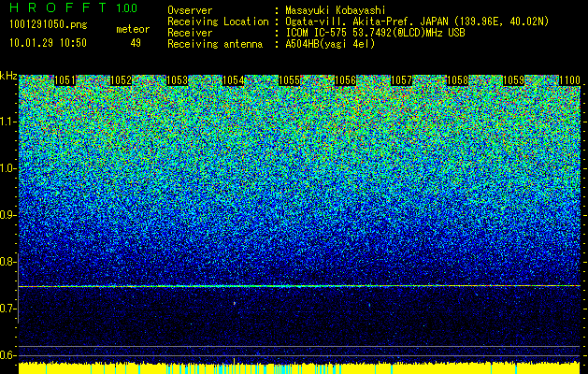Click the 1053 time marker
This screenshot has height=374, width=588.
pos(177,80)
